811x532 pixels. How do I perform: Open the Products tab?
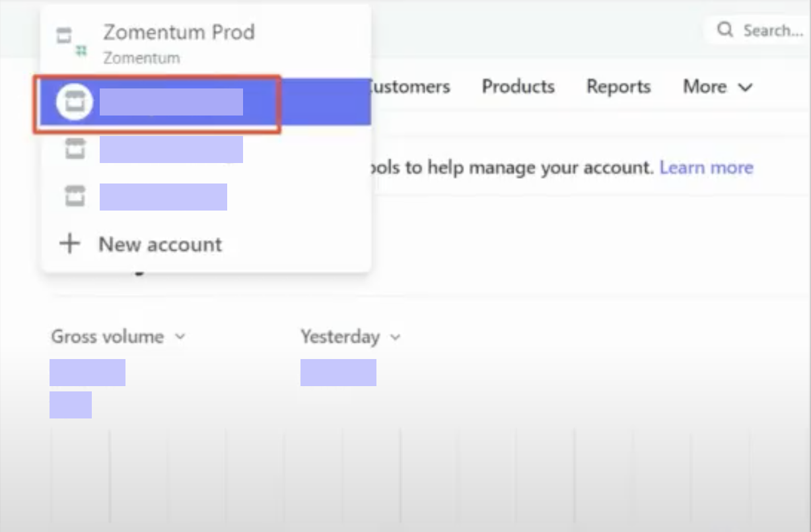point(518,86)
